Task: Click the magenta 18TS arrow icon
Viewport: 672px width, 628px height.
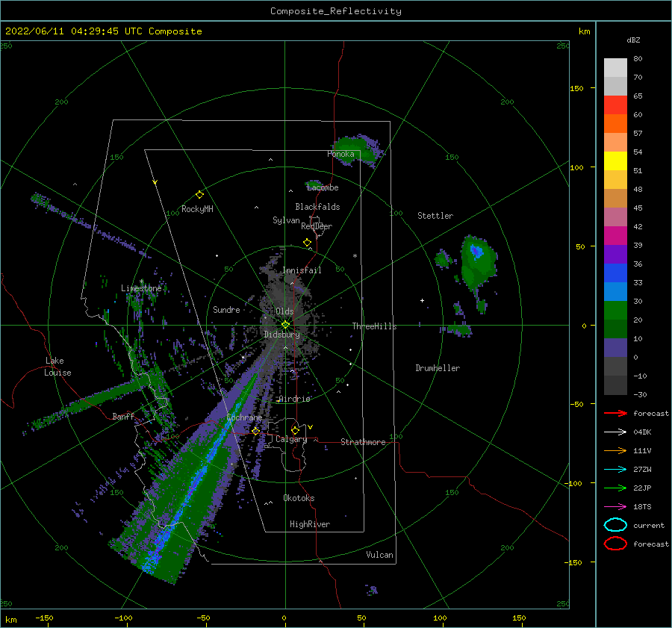Action: pos(615,507)
